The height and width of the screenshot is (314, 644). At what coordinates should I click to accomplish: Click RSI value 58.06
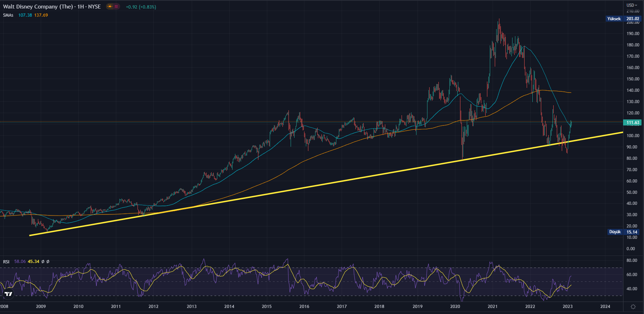[x=20, y=262]
